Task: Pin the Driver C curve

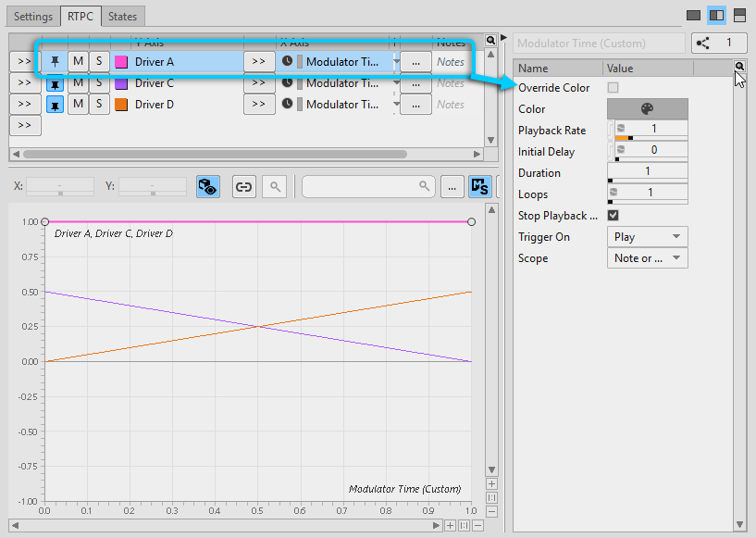Action: click(56, 83)
